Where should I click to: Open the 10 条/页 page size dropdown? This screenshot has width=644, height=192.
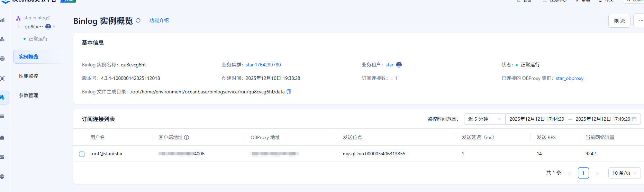coord(624,173)
